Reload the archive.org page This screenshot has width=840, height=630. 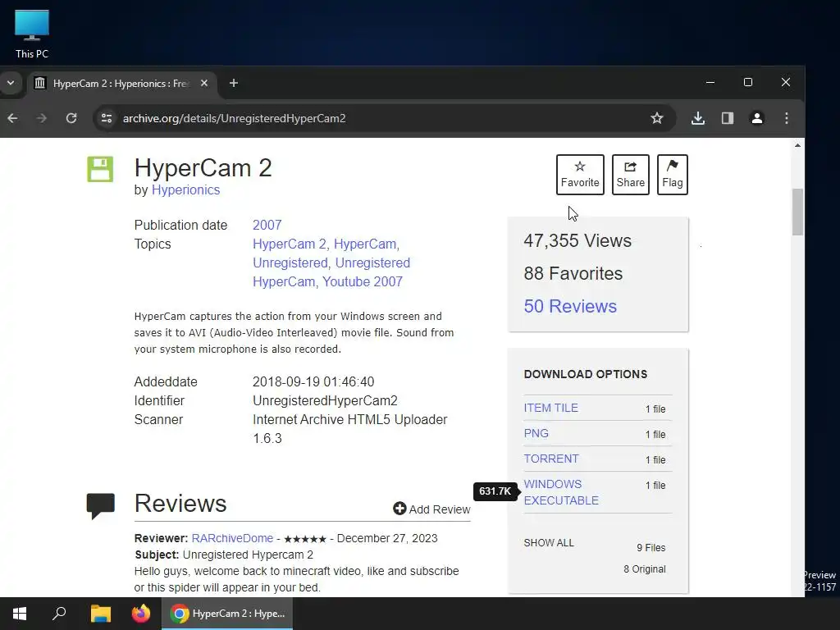[x=71, y=118]
